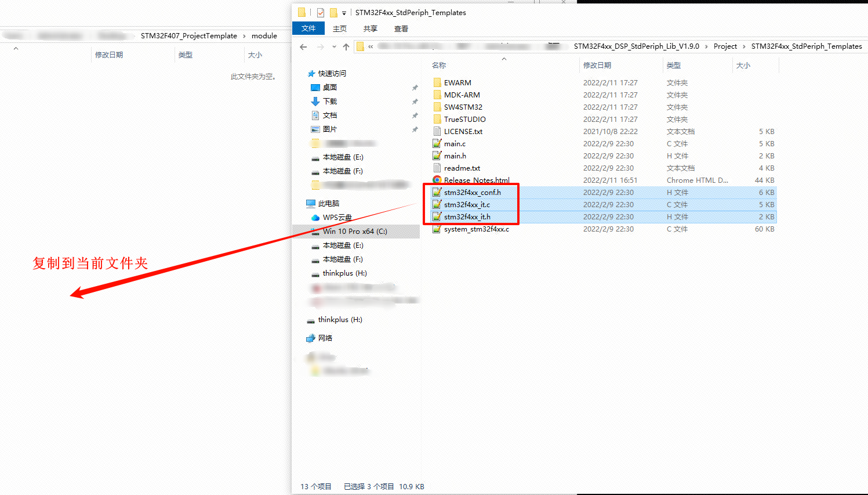Expand hidden breadcrumb path with double chevron
Viewport: 868px width, 495px height.
click(371, 46)
